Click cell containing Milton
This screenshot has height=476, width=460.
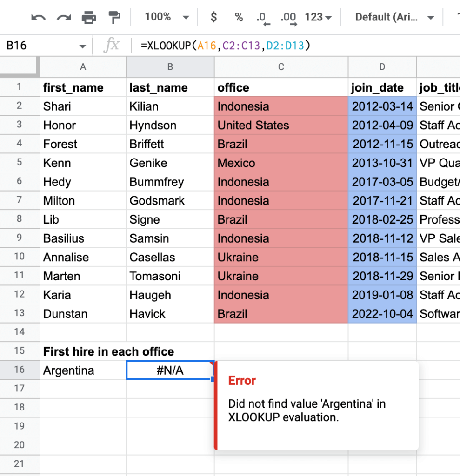pyautogui.click(x=83, y=200)
